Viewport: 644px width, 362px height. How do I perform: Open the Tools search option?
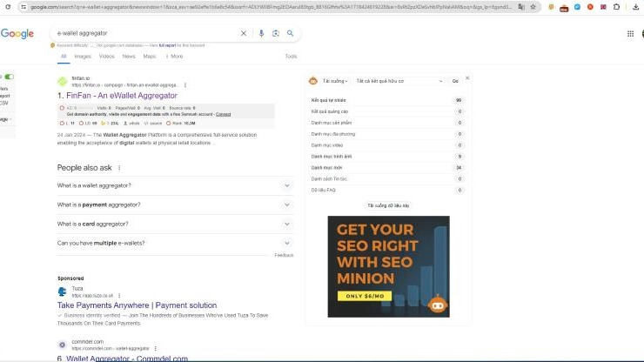pyautogui.click(x=291, y=57)
